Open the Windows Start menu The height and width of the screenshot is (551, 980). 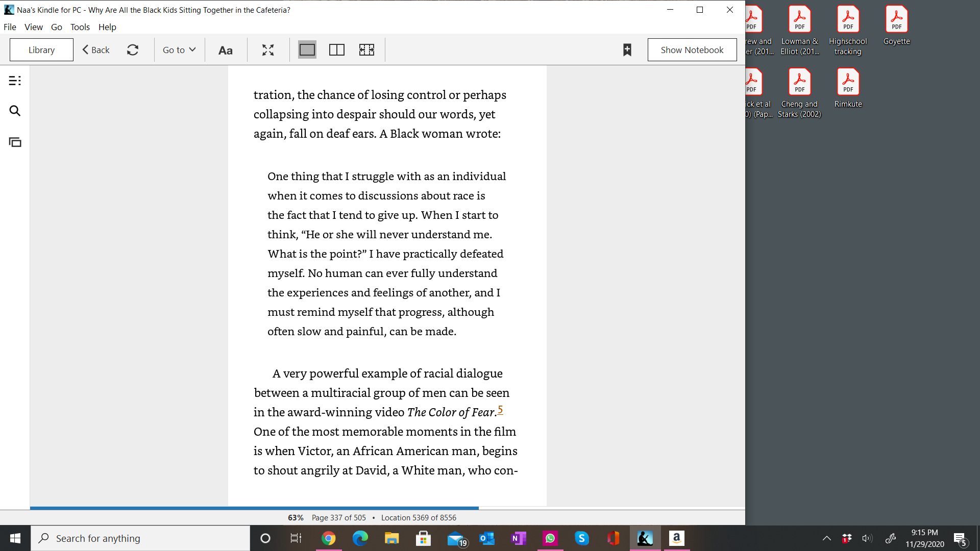[15, 538]
